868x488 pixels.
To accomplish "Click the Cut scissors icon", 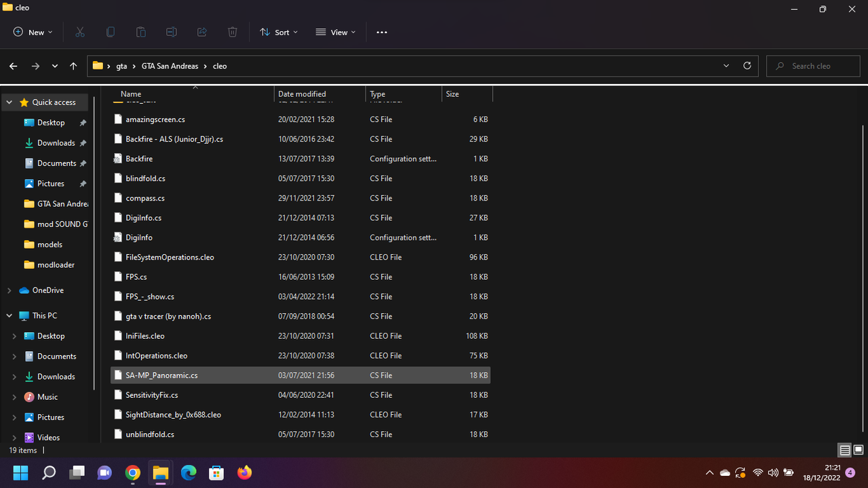I will click(79, 32).
